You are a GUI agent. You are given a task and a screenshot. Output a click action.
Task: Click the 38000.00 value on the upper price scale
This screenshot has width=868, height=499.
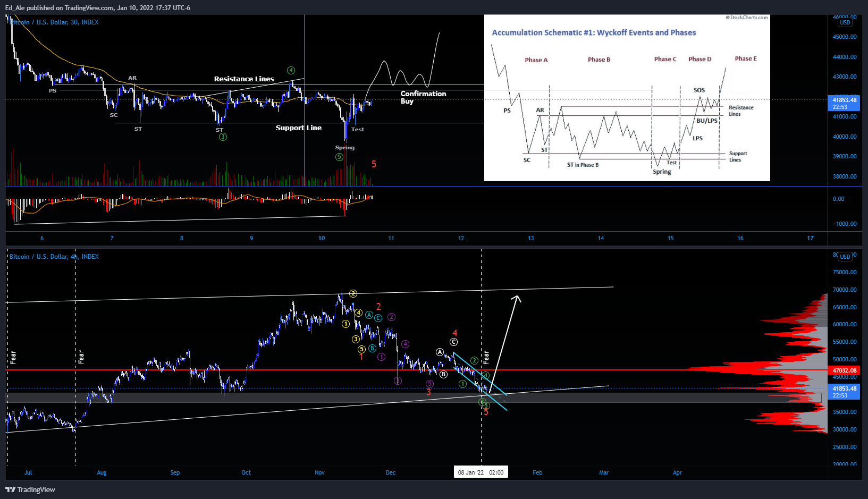[x=845, y=176]
